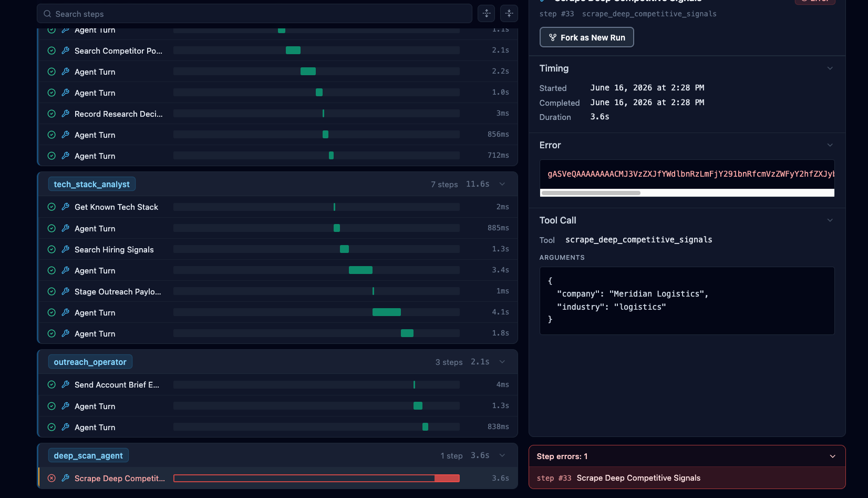Click the check icon of the 838ms Agent Turn
The width and height of the screenshot is (868, 498).
[51, 427]
